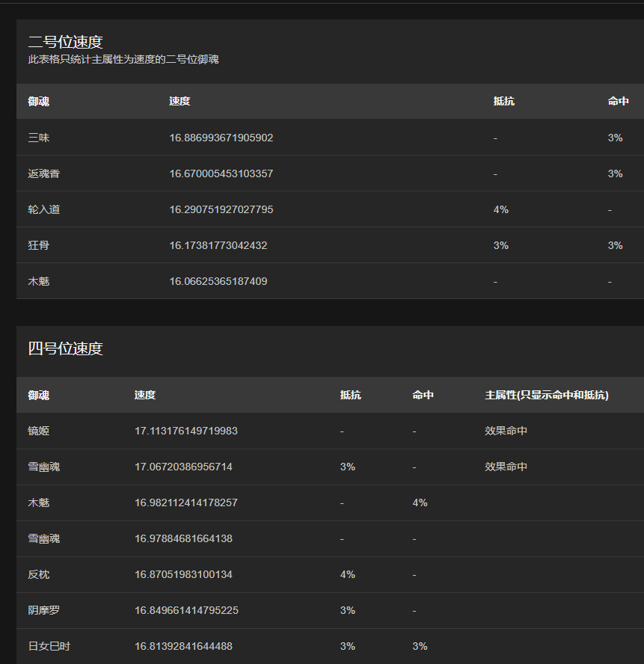Image resolution: width=644 pixels, height=664 pixels.
Task: Click 抵抗 value 4% in 轮入道 row
Action: click(501, 209)
